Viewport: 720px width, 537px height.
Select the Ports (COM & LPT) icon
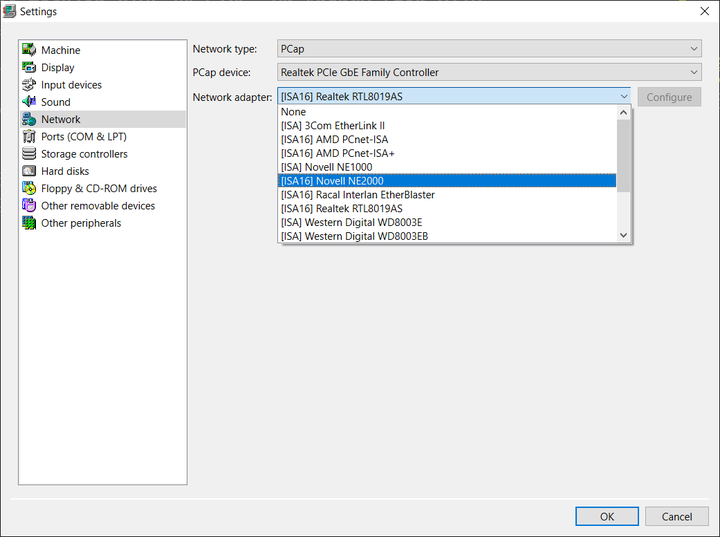[x=29, y=137]
